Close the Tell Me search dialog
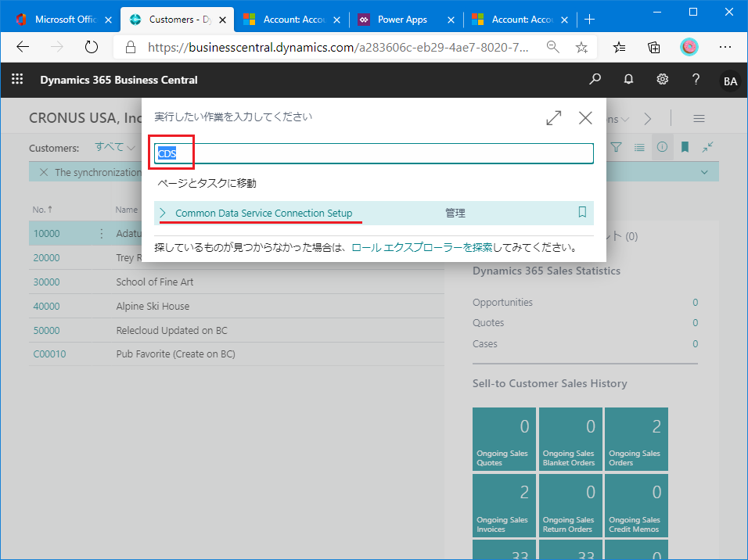 point(585,118)
